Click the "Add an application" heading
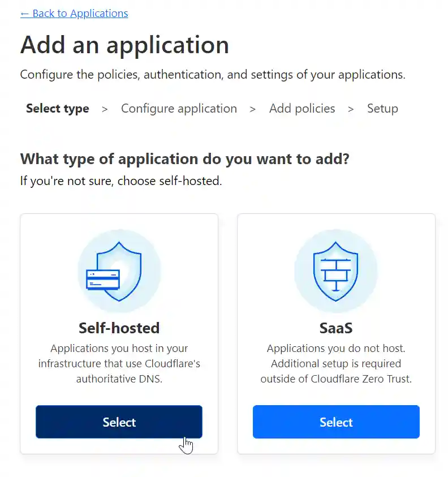Image resolution: width=448 pixels, height=477 pixels. [124, 45]
